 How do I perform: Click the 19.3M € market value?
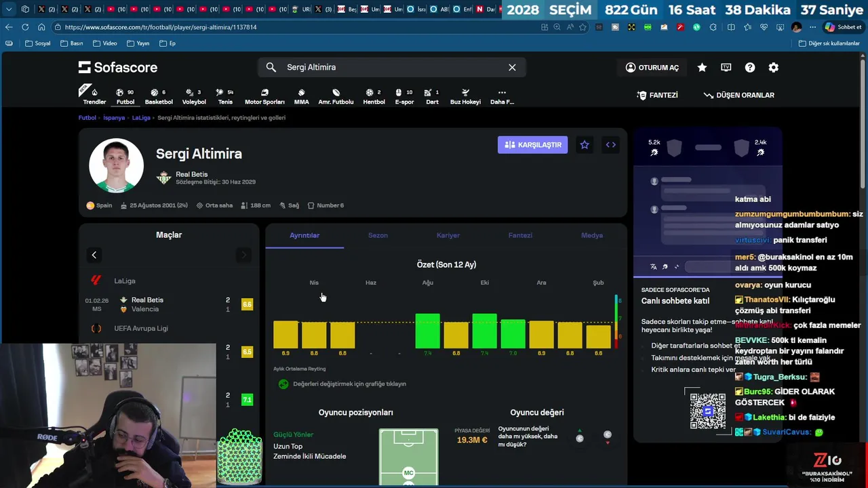(472, 440)
